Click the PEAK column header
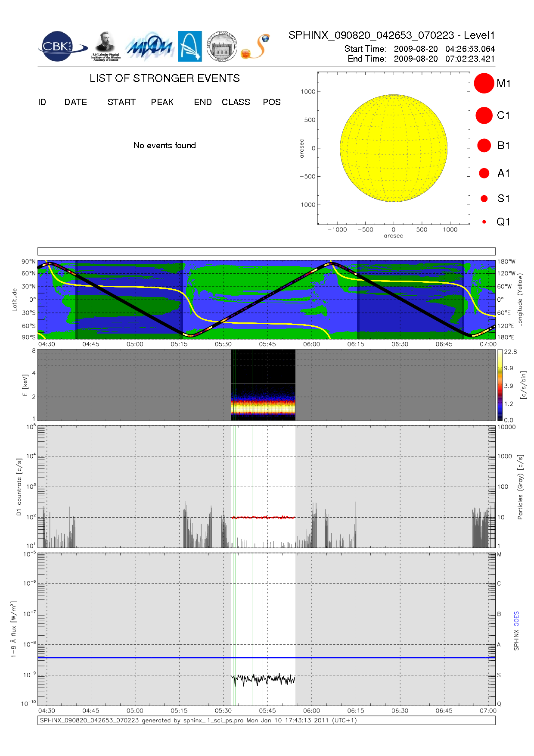The image size is (534, 756). pos(162,102)
